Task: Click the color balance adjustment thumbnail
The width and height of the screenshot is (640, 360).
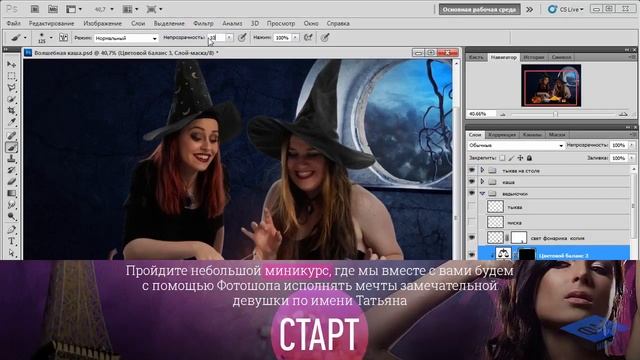Action: click(x=503, y=254)
